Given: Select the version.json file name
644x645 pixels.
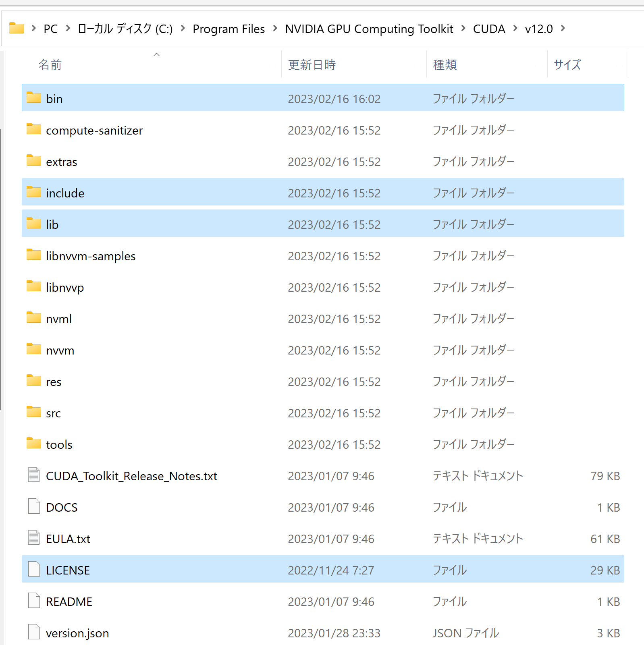Looking at the screenshot, I should coord(77,633).
